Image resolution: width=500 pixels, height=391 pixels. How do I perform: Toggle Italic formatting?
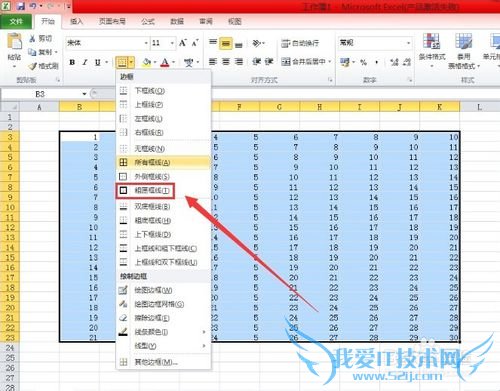85,62
